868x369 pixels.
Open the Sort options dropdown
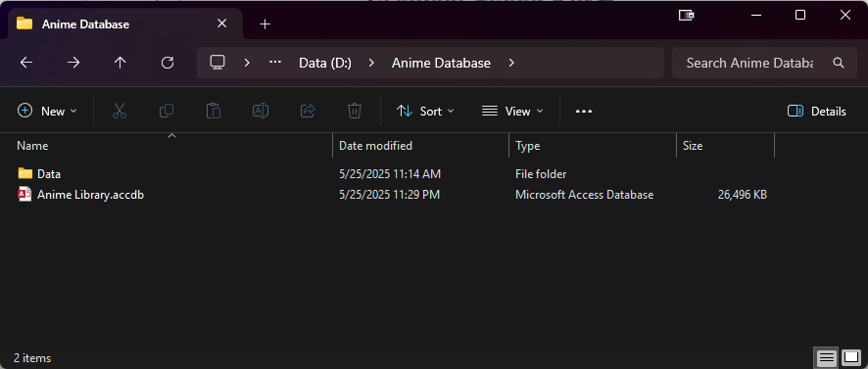(425, 112)
